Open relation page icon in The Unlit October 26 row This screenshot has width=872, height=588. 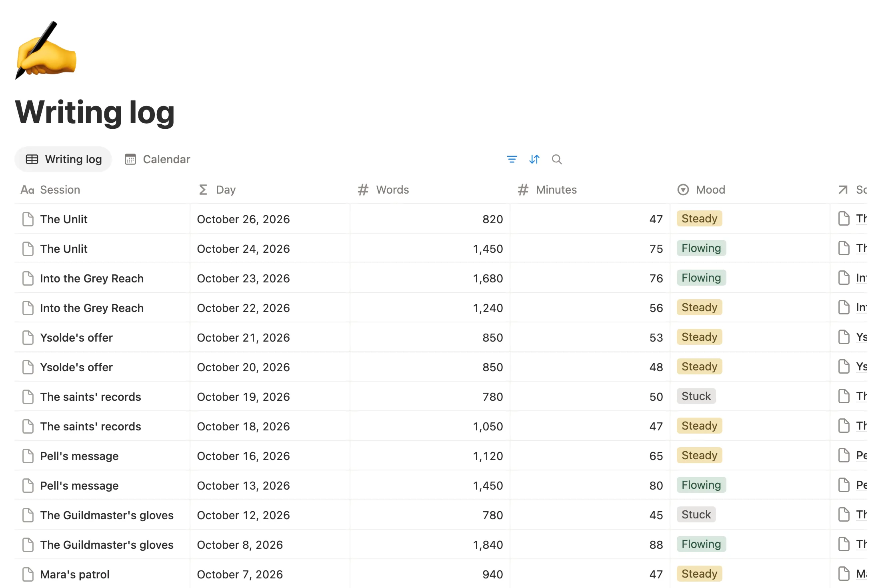(844, 218)
